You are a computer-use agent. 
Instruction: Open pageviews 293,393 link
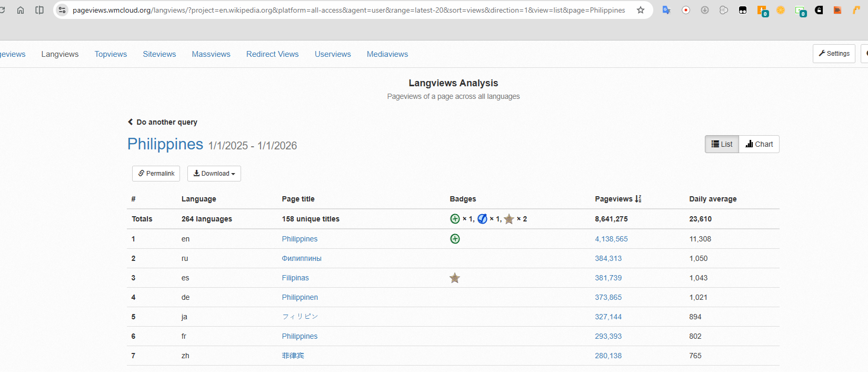[x=608, y=336]
